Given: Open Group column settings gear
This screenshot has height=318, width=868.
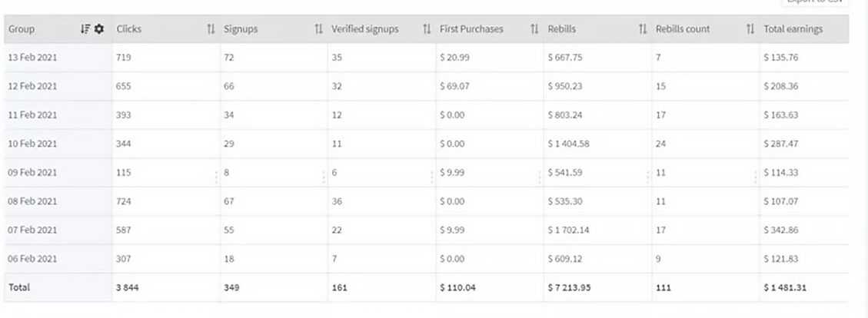Looking at the screenshot, I should pyautogui.click(x=98, y=29).
